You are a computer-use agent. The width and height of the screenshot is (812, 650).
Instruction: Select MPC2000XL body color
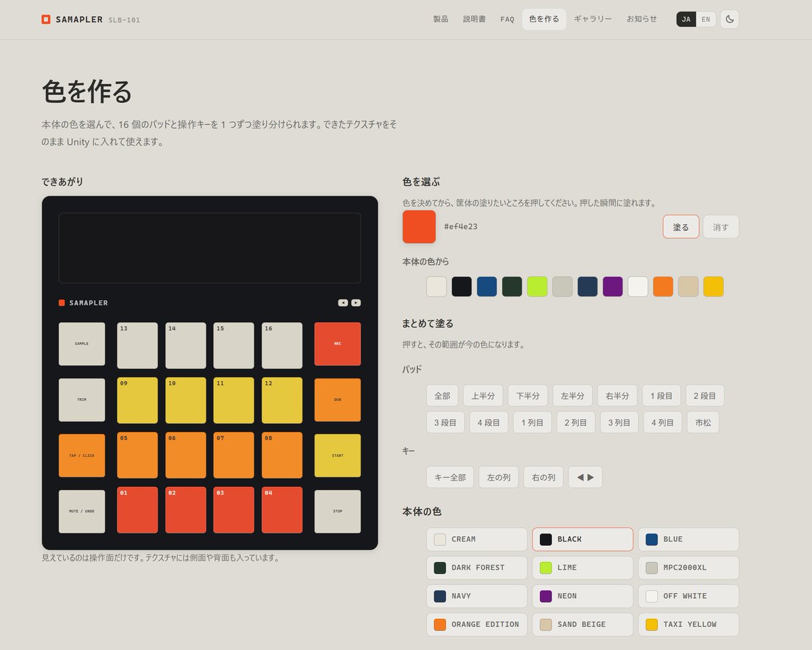pos(689,567)
